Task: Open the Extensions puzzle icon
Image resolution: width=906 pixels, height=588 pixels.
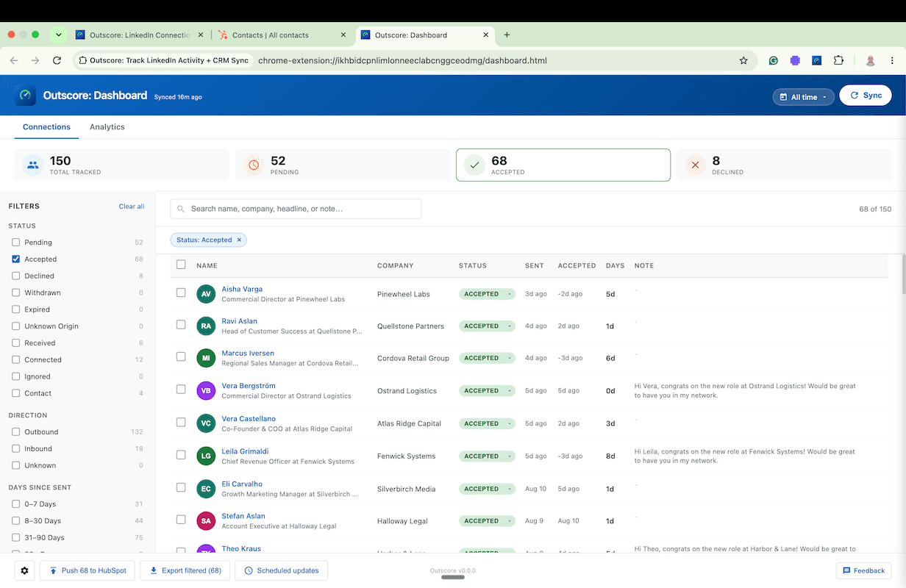Action: point(838,60)
